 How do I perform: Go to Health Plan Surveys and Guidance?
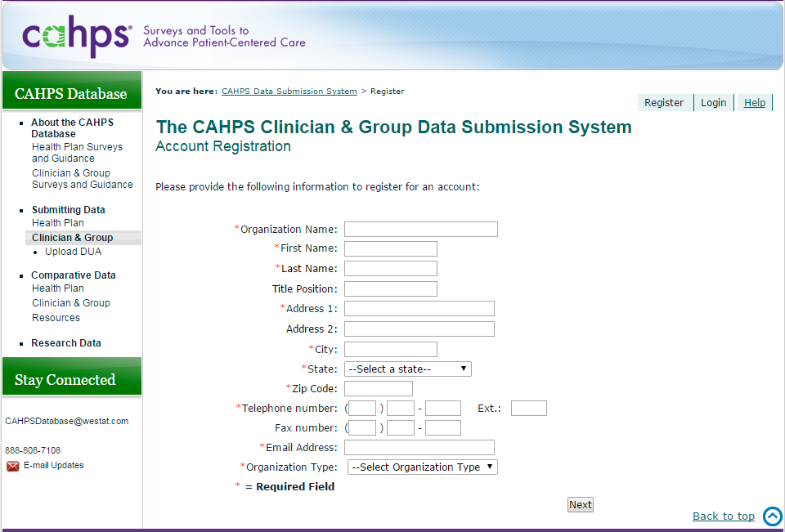pyautogui.click(x=77, y=153)
